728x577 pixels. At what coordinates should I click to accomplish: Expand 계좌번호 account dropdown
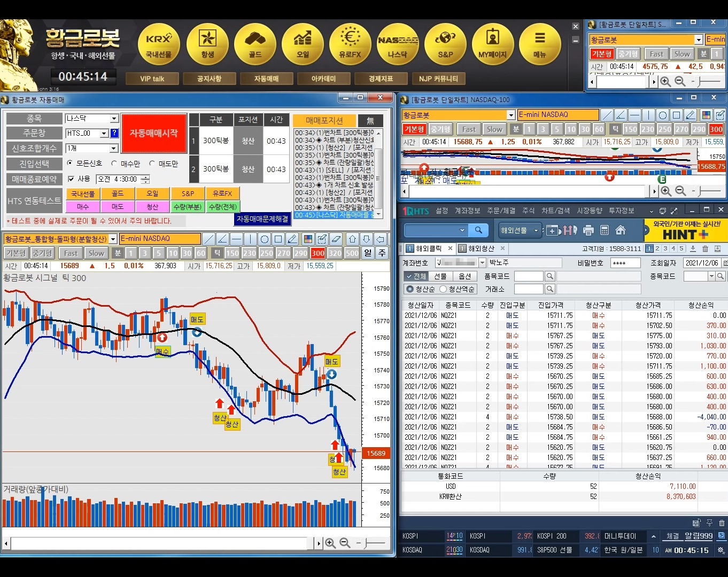click(x=482, y=263)
